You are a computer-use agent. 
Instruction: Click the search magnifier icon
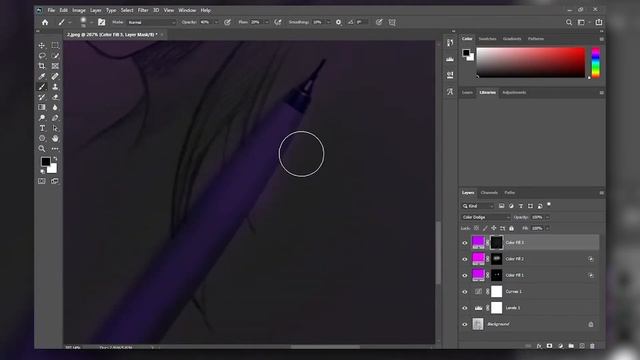(569, 22)
